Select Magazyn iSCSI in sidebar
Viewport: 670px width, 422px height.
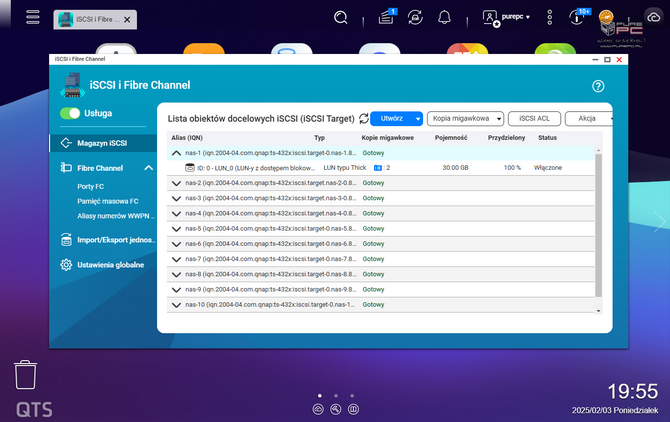click(x=103, y=143)
